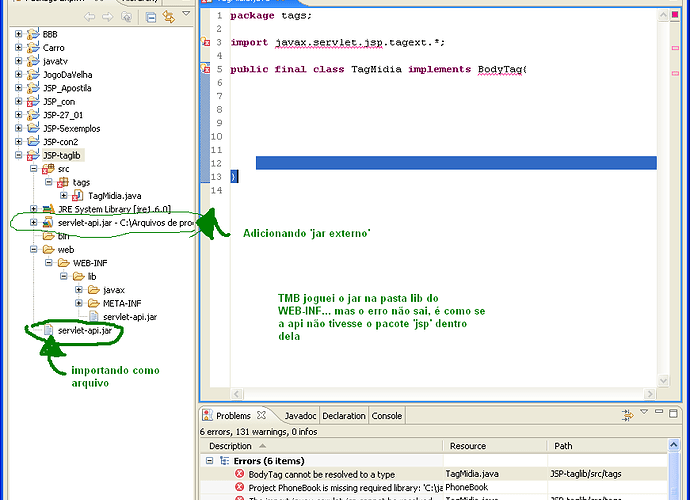Click Problems view filter configure icon
Viewport: 690px width, 500px height.
pos(628,415)
